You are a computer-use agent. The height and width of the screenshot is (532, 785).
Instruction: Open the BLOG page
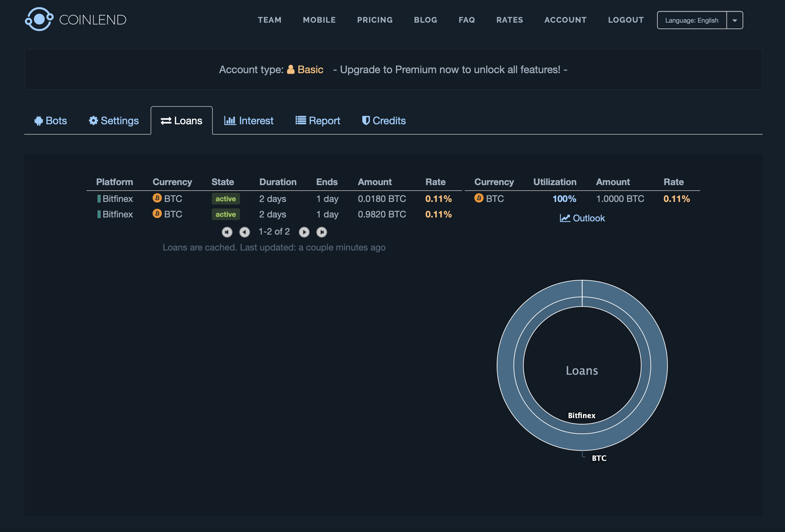coord(426,20)
